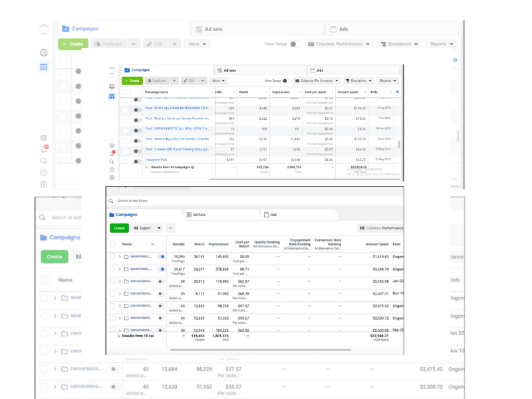Screen dimensions: 532x399
Task: Open the dropdown arrow next to Export
Action: (x=158, y=228)
